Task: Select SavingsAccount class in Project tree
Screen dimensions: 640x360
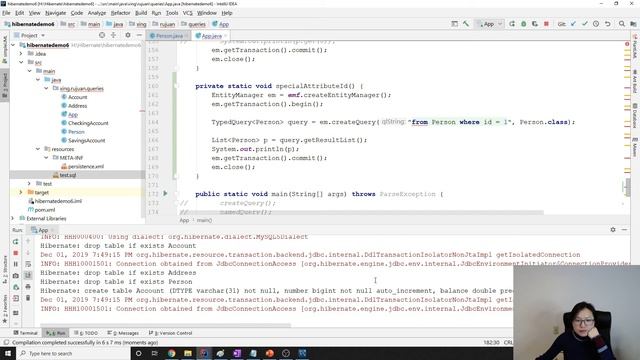Action: click(x=83, y=140)
